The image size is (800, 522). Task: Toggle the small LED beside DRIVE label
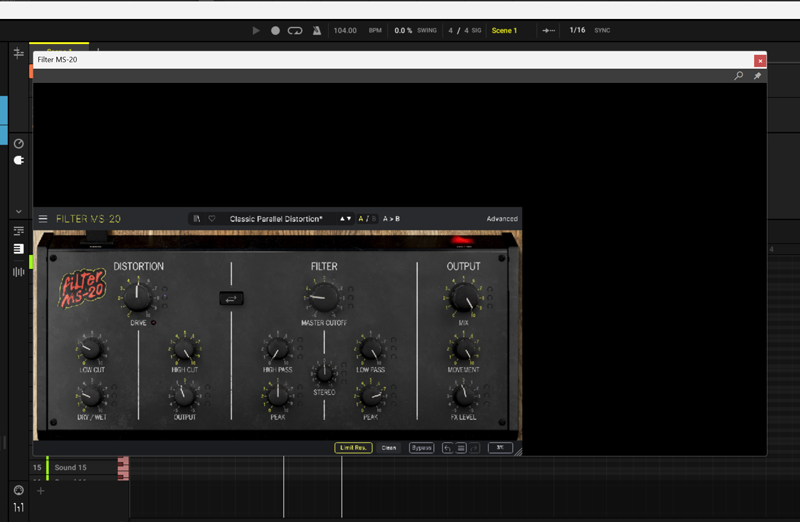click(153, 323)
